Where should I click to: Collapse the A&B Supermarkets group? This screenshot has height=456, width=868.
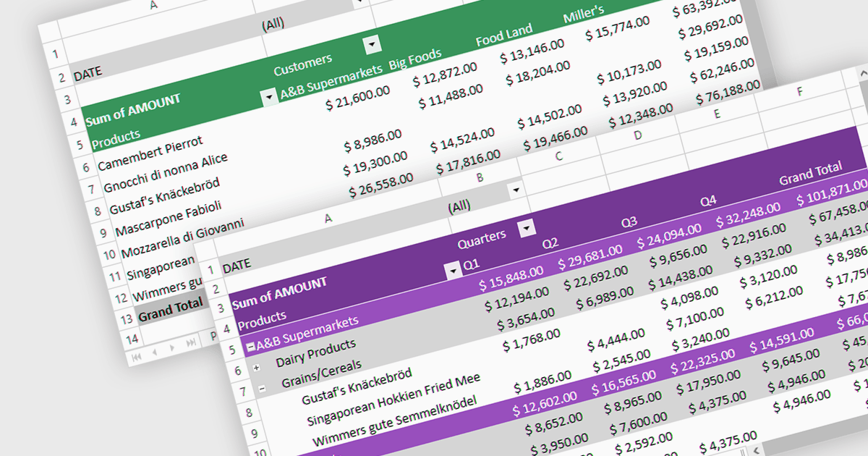250,347
